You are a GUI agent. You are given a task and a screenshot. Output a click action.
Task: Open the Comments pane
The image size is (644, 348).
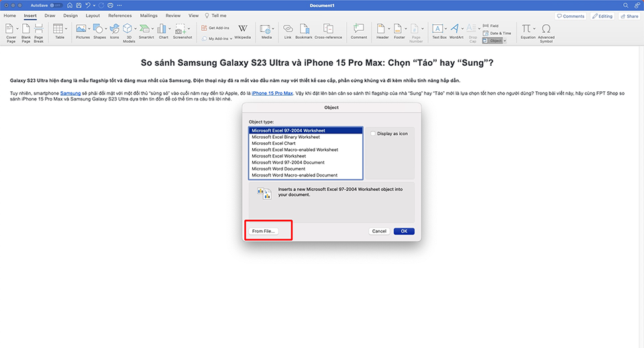(x=570, y=16)
